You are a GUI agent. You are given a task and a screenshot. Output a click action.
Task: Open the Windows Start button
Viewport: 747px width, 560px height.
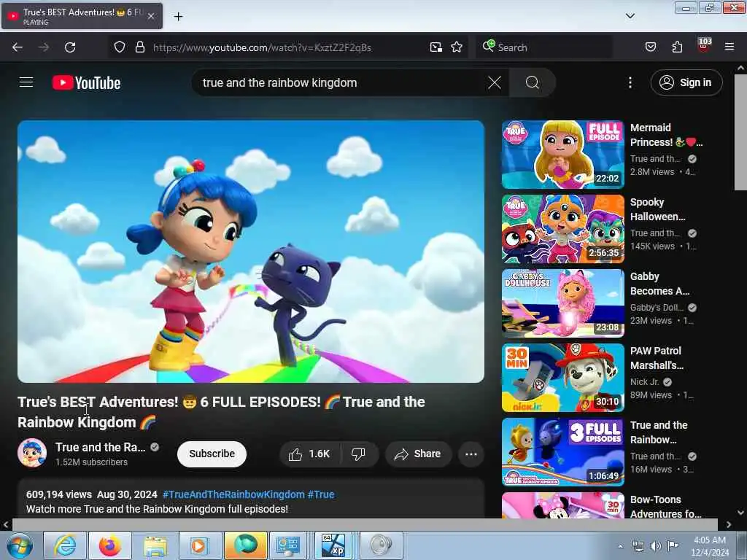click(19, 545)
